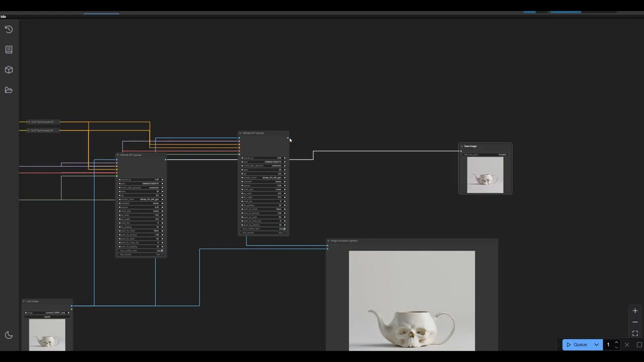Click the square icon right of the cancel X
The width and height of the screenshot is (644, 362).
tap(639, 345)
